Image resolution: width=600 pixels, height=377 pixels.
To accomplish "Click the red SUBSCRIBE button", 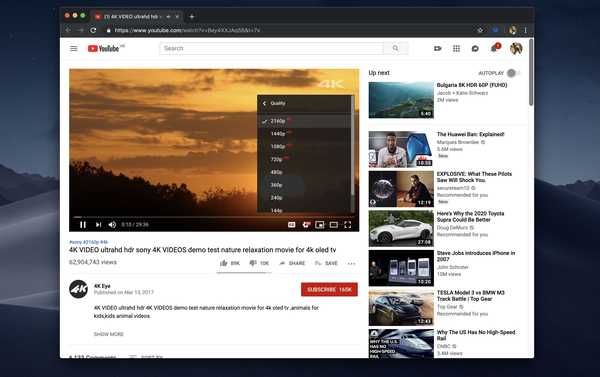I will (x=329, y=289).
